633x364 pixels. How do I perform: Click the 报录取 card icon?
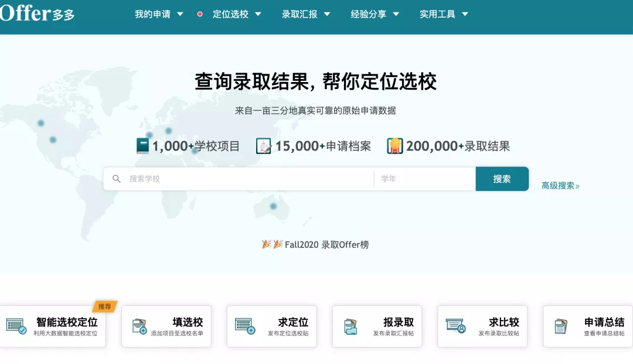pyautogui.click(x=350, y=326)
